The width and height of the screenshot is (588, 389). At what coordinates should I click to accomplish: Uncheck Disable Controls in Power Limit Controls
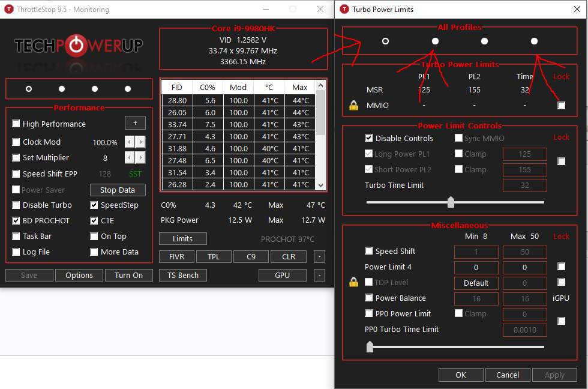point(368,137)
